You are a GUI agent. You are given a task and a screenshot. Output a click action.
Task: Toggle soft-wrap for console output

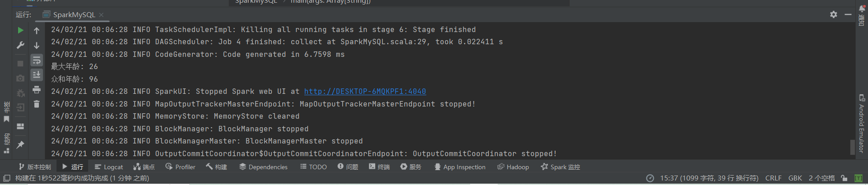click(37, 60)
